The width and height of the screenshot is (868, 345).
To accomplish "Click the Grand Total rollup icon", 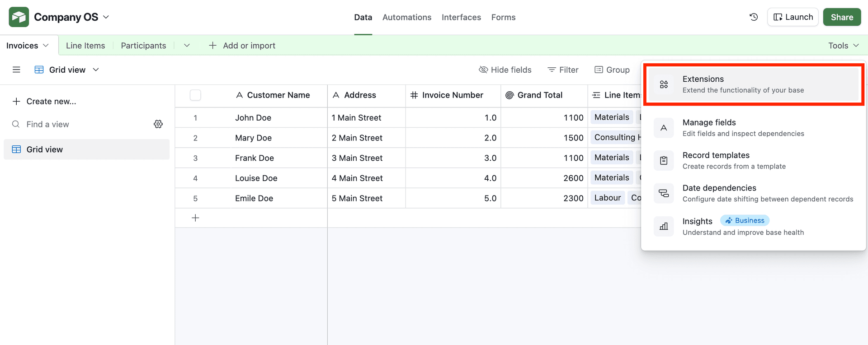I will coord(509,95).
